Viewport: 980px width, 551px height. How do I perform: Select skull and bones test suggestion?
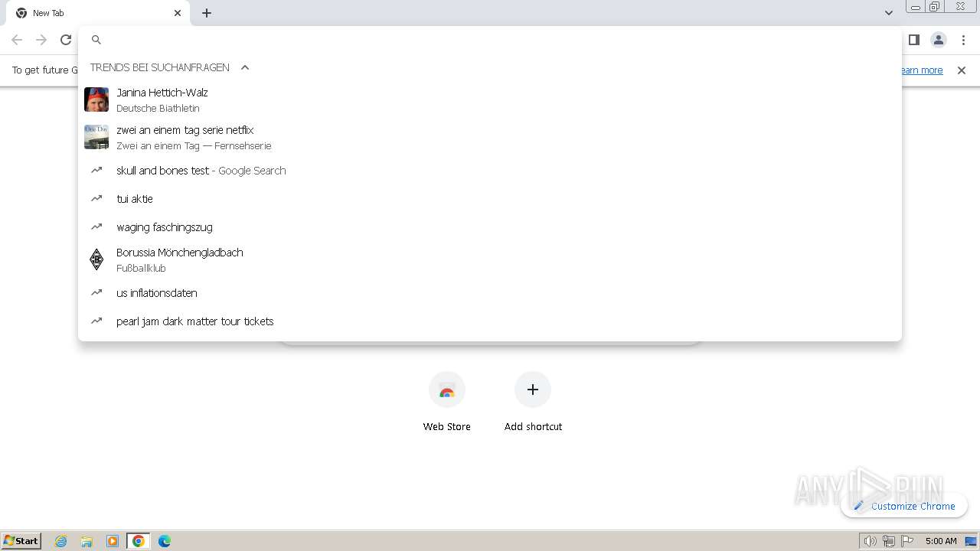[490, 171]
